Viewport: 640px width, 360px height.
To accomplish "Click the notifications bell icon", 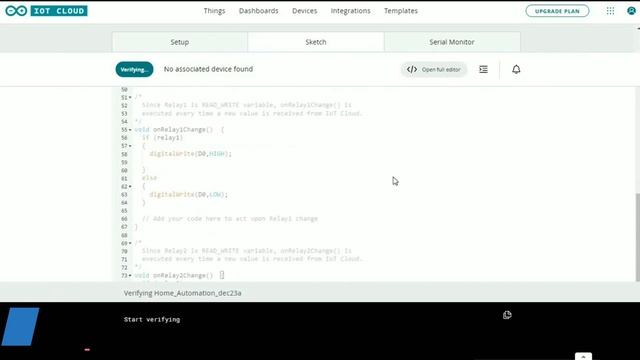I will point(516,69).
